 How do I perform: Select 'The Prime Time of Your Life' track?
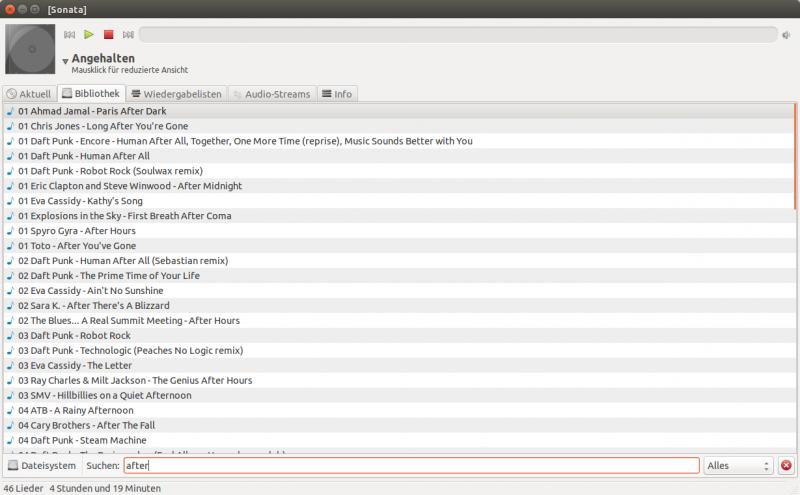pyautogui.click(x=398, y=276)
